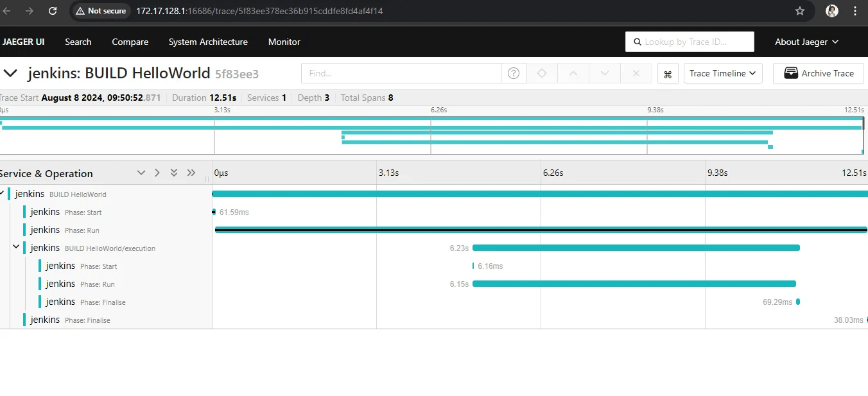Open the System Architecture nav item

(x=208, y=42)
